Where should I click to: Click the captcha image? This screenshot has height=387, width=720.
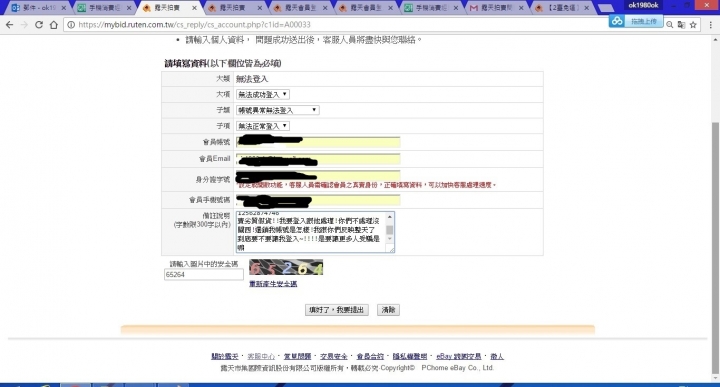[x=286, y=267]
